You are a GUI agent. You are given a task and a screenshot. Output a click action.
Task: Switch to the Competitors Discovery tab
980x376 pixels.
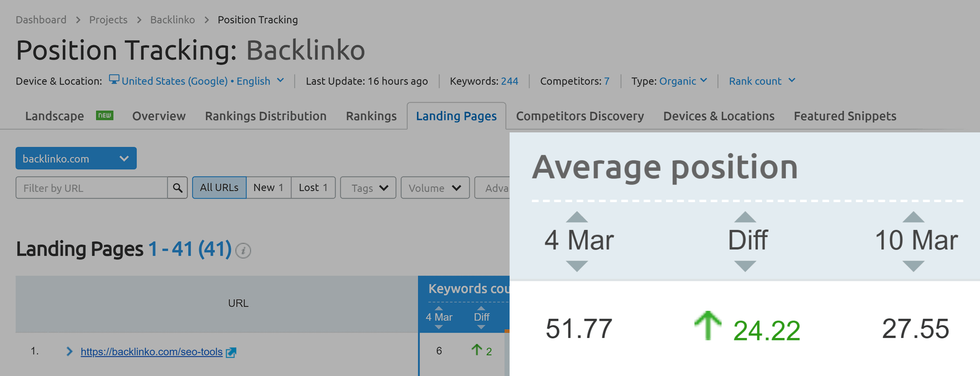(x=580, y=116)
